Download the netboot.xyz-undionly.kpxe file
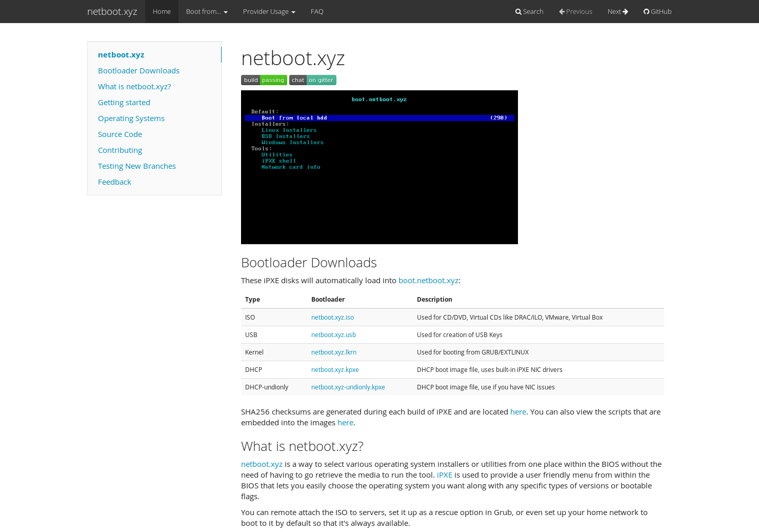 (348, 387)
